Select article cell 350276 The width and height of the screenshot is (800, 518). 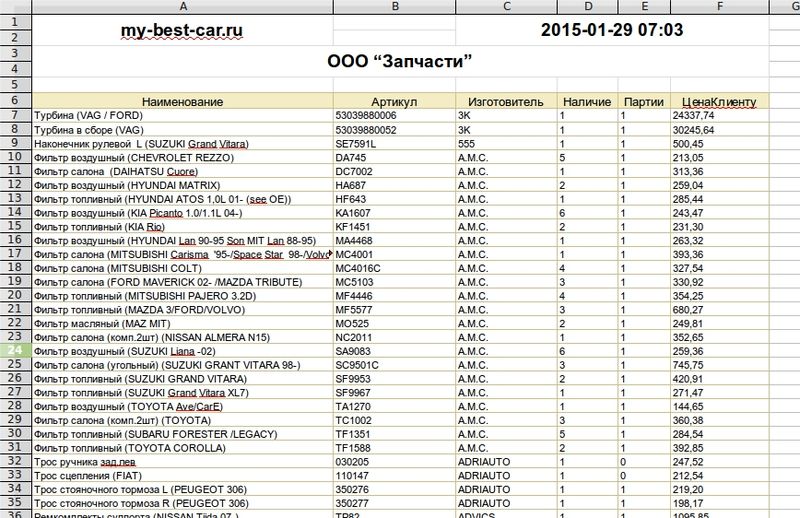394,489
